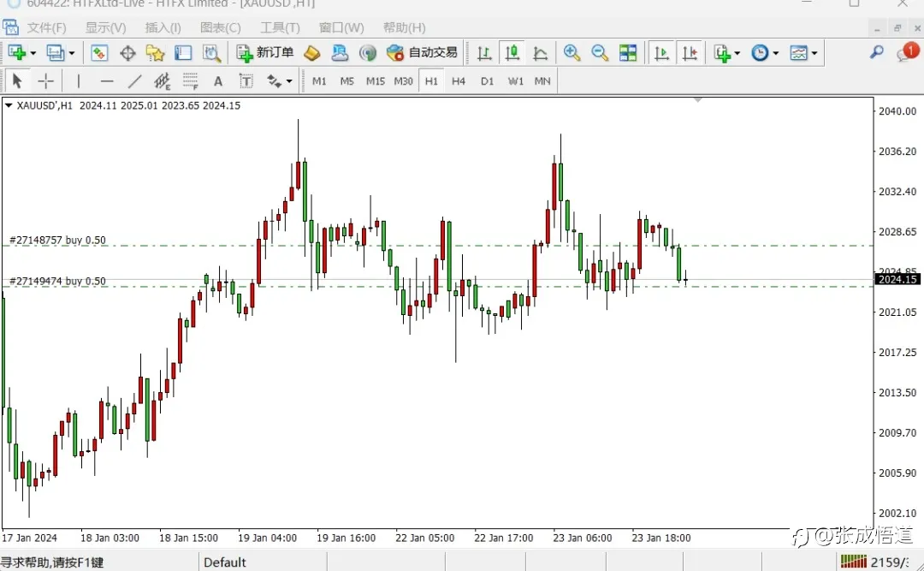This screenshot has height=571, width=924.
Task: Select the crosshair cursor tool
Action: click(x=45, y=80)
